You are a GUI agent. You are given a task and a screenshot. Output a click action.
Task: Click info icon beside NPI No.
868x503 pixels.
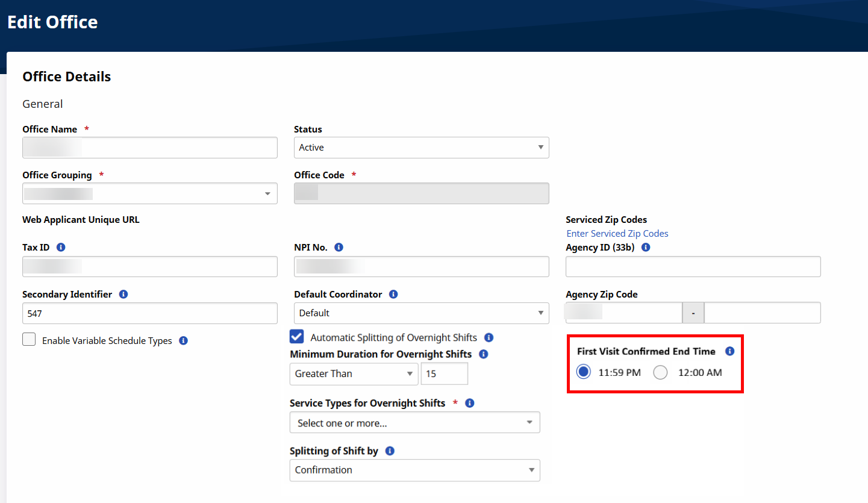pyautogui.click(x=339, y=248)
